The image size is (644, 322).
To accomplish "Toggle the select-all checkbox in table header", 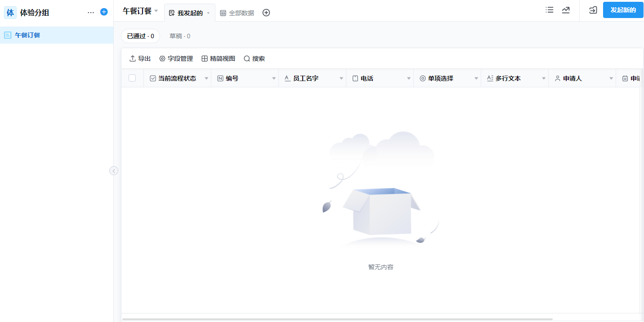I will click(x=132, y=77).
